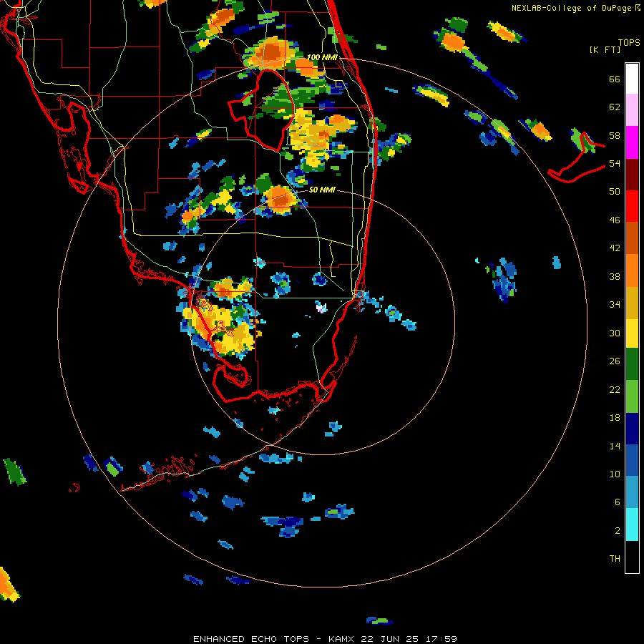Viewport: 644px width, 644px height.
Task: Click the 62 value on the legend
Action: [615, 107]
